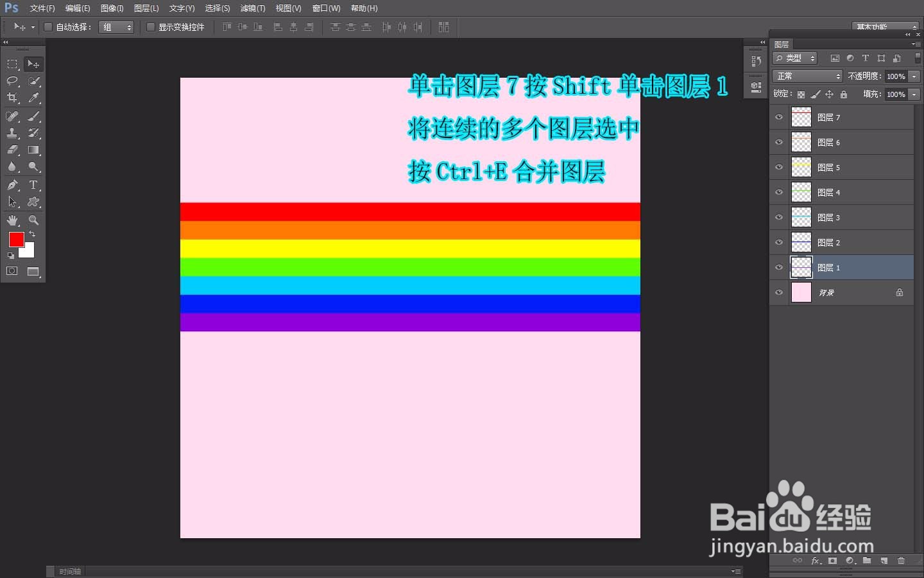Open the blending mode dropdown showing 正常
The image size is (924, 578).
pyautogui.click(x=807, y=76)
